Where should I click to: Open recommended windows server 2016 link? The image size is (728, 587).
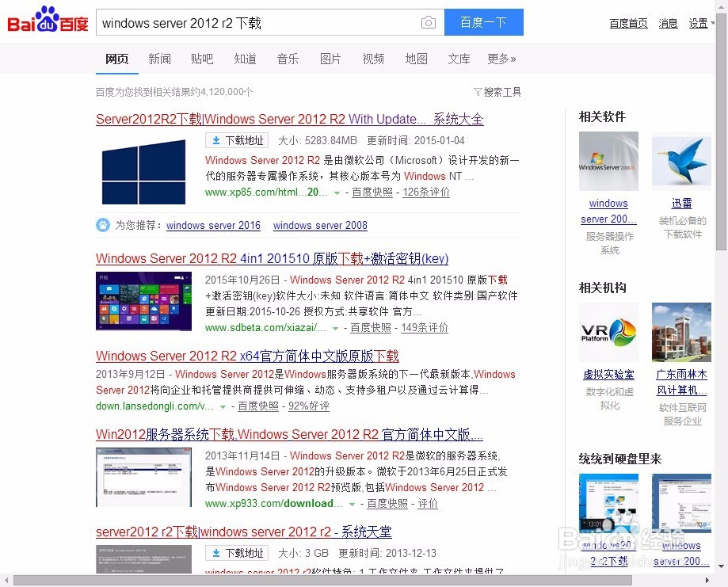[x=213, y=225]
